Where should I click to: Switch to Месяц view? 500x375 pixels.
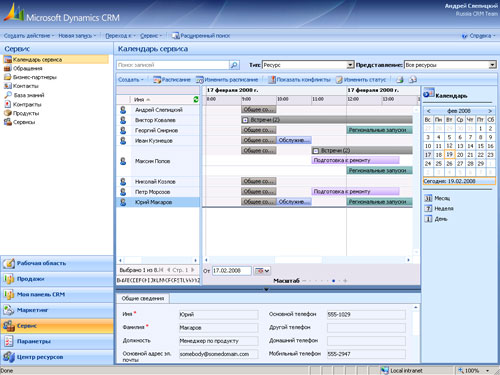point(438,198)
